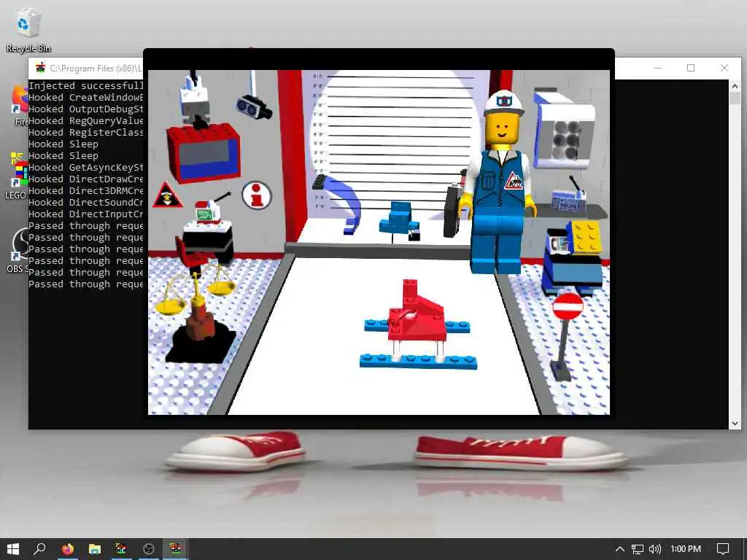
Task: Select the red TV monitor on wall
Action: click(204, 152)
